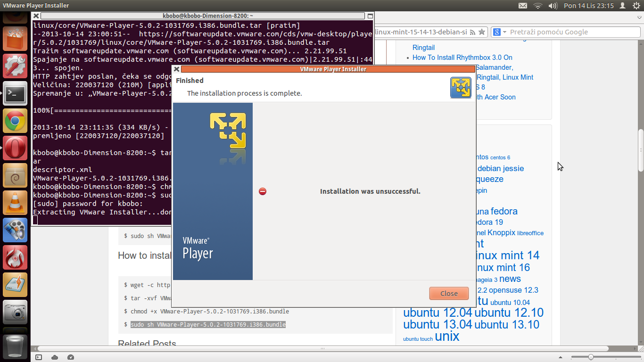The width and height of the screenshot is (644, 362).
Task: Open the 'libreoffice' tag link
Action: [x=530, y=233]
